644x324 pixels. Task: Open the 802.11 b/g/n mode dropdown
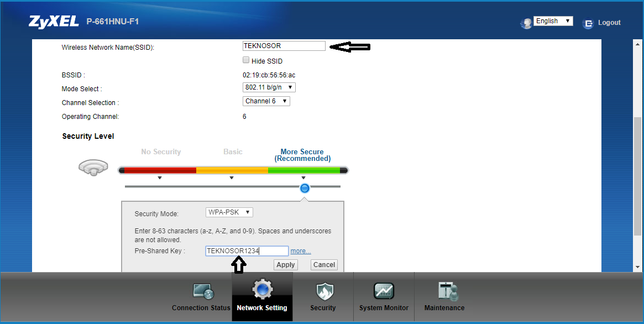tap(269, 87)
